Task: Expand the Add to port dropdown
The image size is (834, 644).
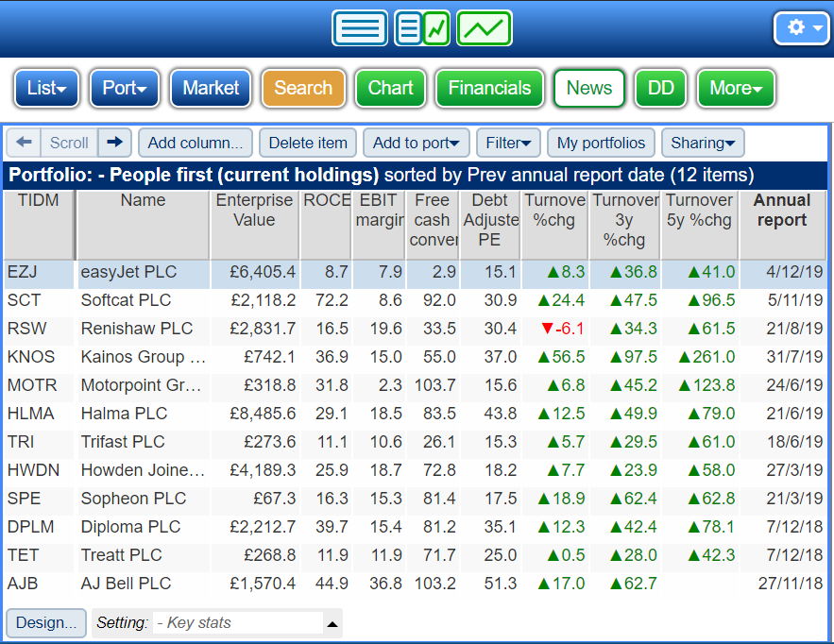Action: point(416,143)
